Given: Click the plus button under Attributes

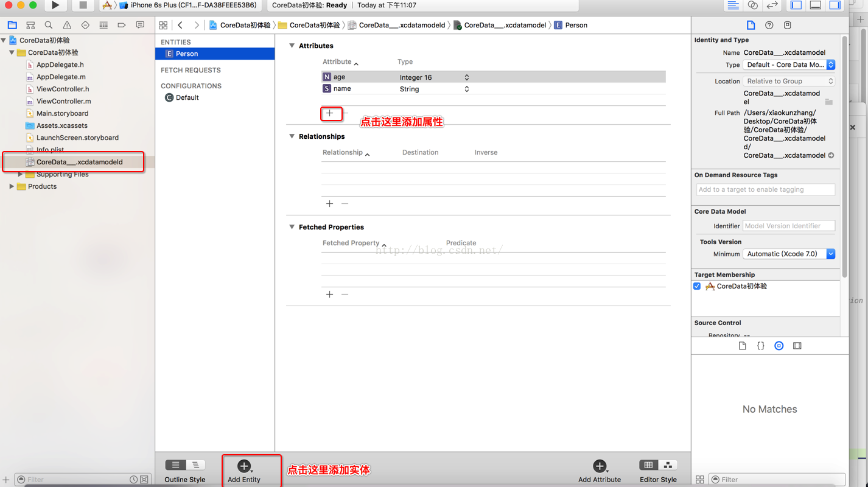Looking at the screenshot, I should tap(330, 113).
